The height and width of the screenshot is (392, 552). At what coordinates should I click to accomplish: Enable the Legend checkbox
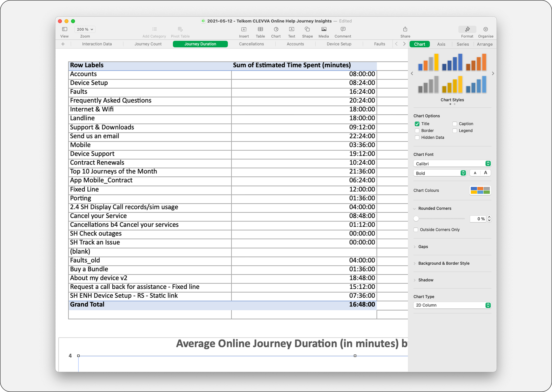tap(455, 131)
